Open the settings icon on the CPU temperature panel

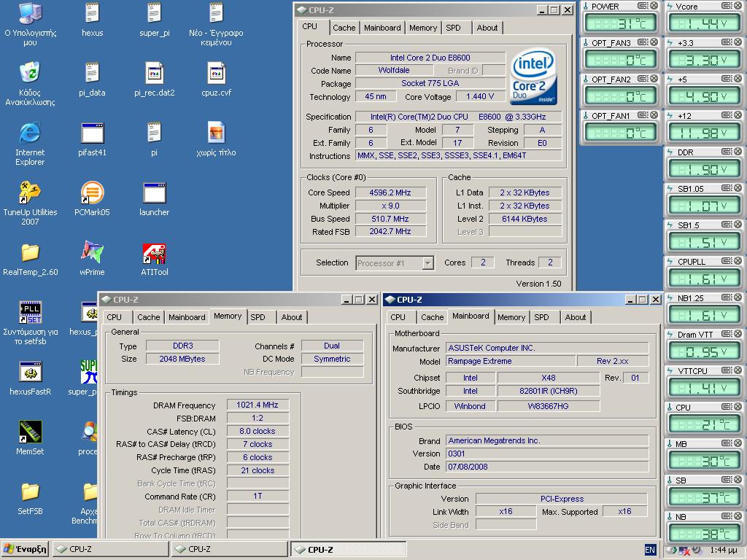(727, 406)
